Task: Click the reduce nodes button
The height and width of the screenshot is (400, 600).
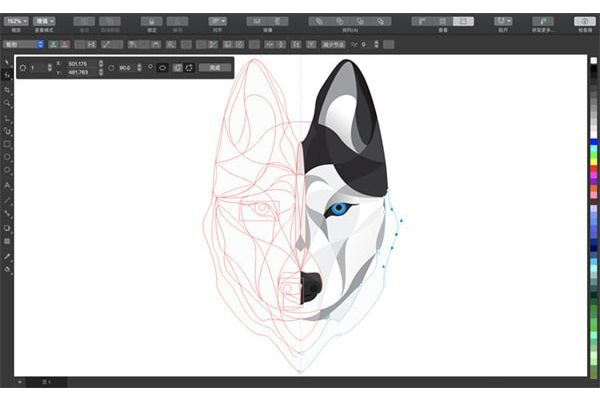Action: (x=333, y=45)
